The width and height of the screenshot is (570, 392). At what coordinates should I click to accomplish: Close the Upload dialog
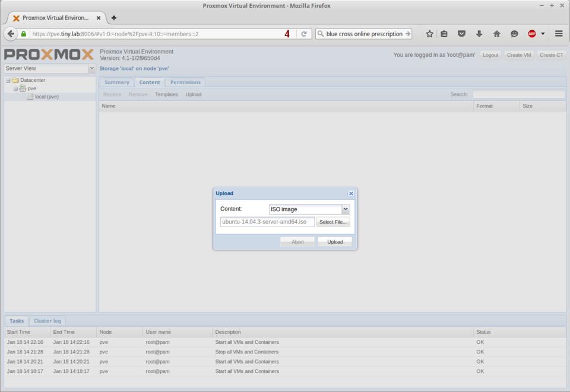tap(351, 193)
